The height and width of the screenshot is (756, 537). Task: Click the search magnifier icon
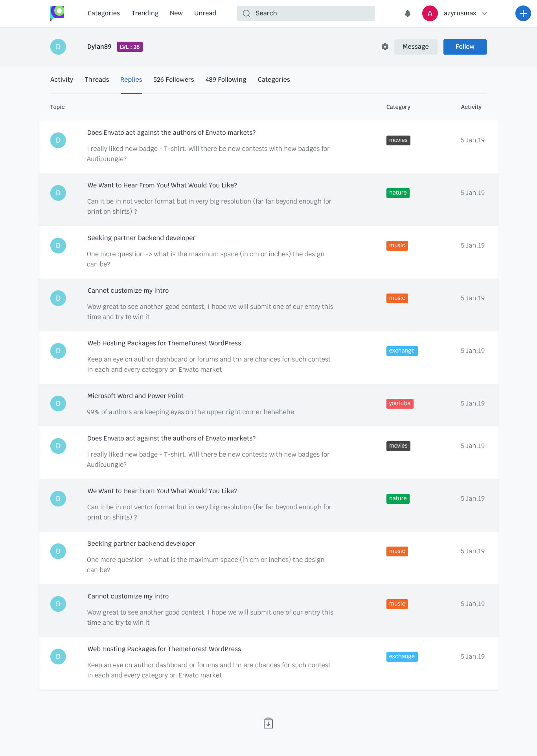pyautogui.click(x=246, y=13)
